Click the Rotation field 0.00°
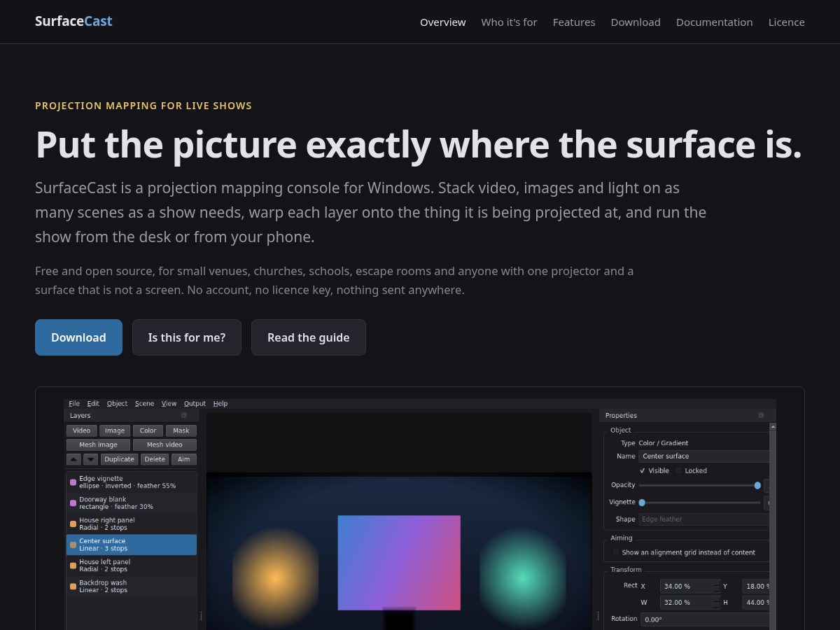This screenshot has height=630, width=840. [705, 619]
